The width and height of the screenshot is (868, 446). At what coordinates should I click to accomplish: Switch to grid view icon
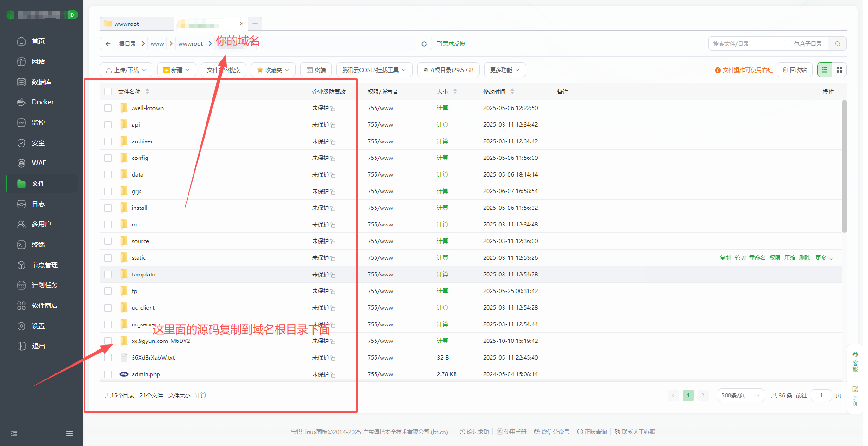839,70
